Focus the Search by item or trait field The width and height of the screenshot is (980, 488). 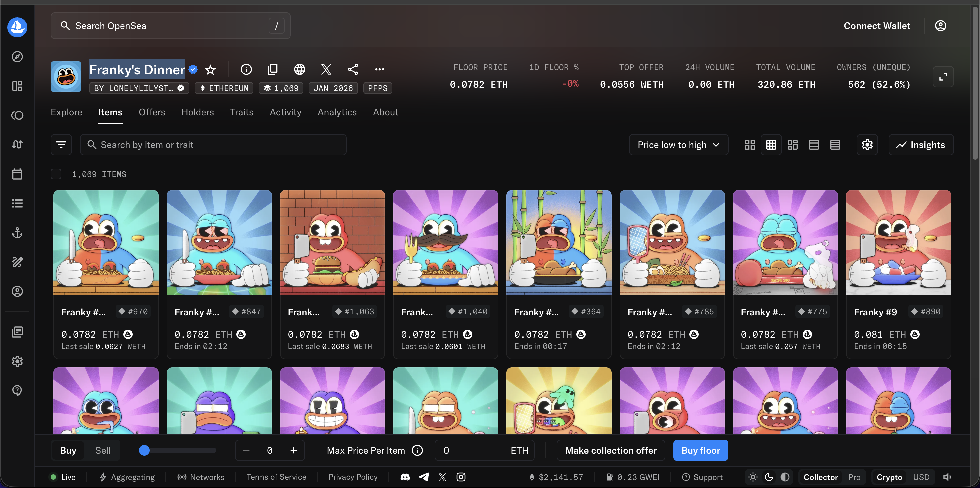coord(213,145)
